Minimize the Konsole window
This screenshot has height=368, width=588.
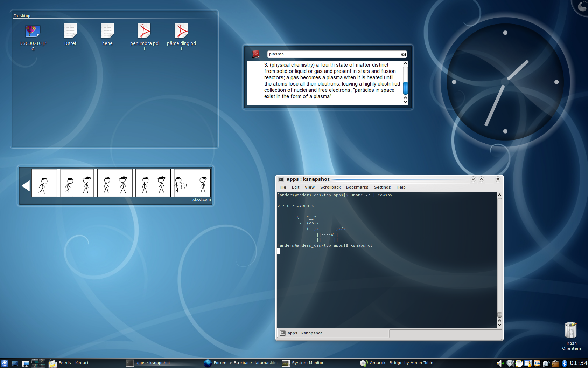point(473,179)
